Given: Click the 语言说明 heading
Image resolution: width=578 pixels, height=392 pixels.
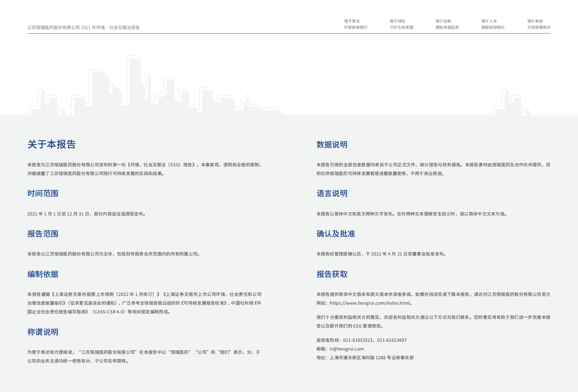Looking at the screenshot, I should click(x=332, y=193).
